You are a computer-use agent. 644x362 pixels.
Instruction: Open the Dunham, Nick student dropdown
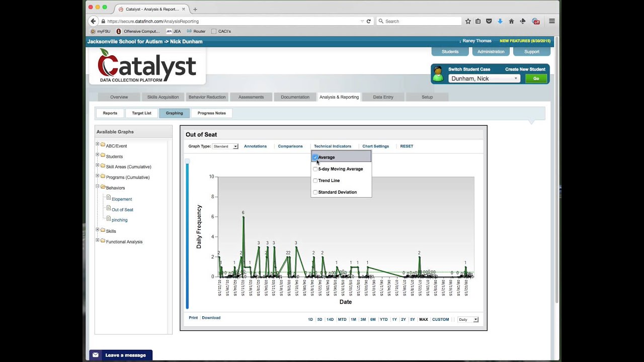pos(484,78)
